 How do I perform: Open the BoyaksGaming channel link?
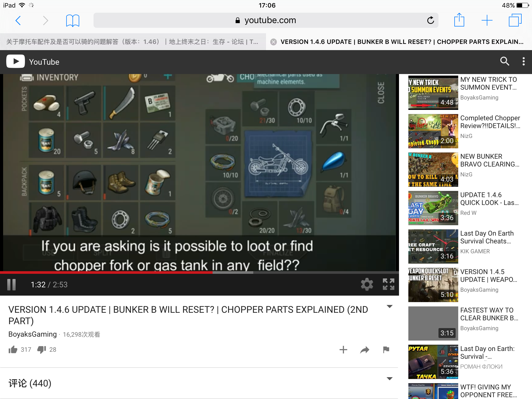pos(32,334)
